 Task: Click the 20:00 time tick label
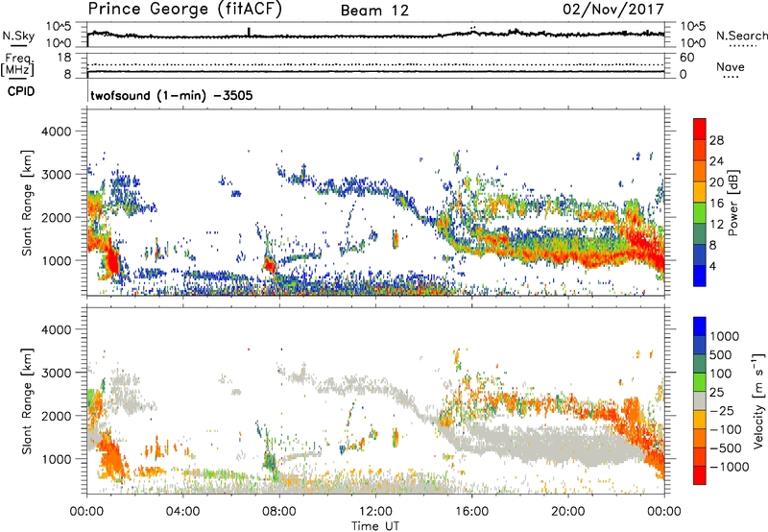[x=567, y=512]
